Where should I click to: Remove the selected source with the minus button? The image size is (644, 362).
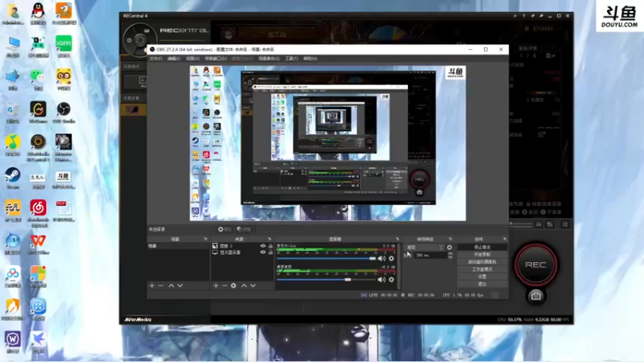[x=225, y=286]
